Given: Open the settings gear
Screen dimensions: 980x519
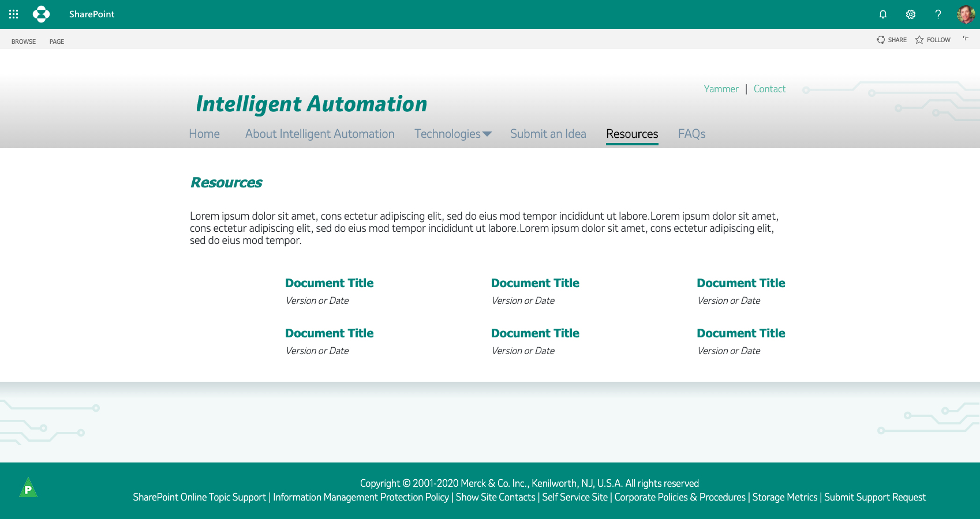Looking at the screenshot, I should 910,14.
